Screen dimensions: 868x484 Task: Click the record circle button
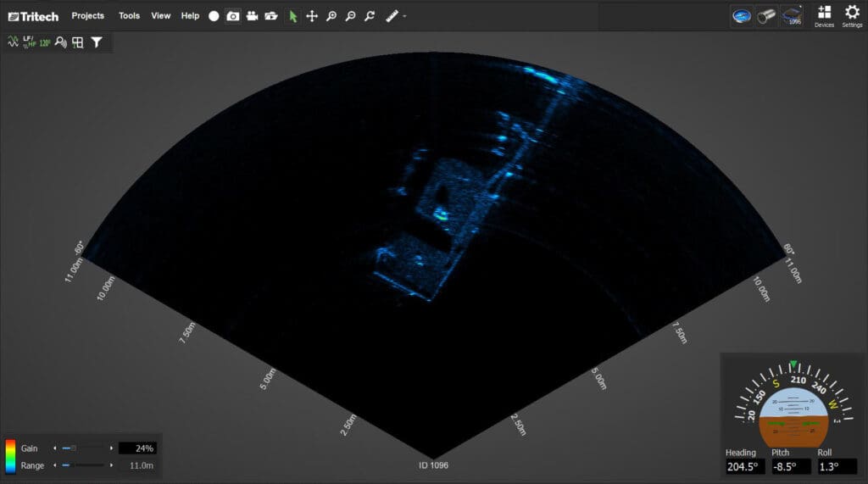click(214, 16)
